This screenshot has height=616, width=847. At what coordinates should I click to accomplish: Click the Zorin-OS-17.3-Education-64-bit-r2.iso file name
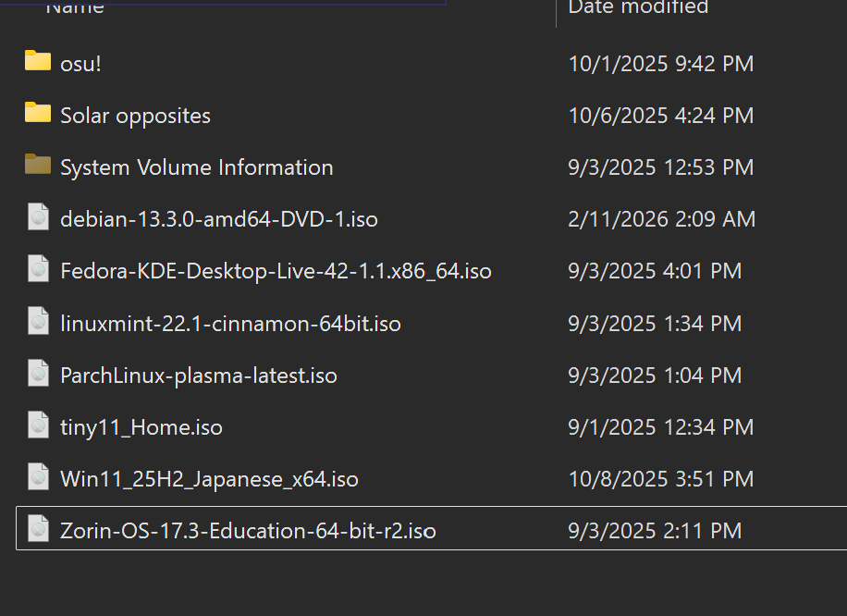pyautogui.click(x=248, y=531)
